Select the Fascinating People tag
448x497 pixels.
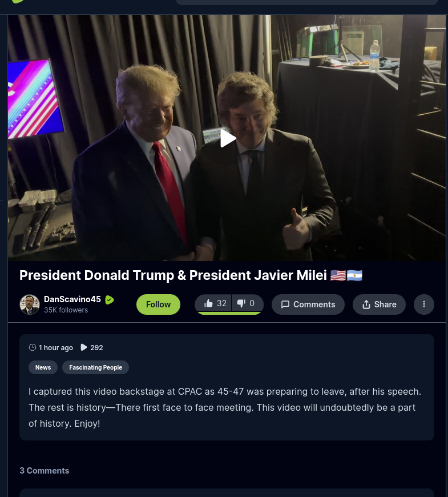(x=96, y=367)
